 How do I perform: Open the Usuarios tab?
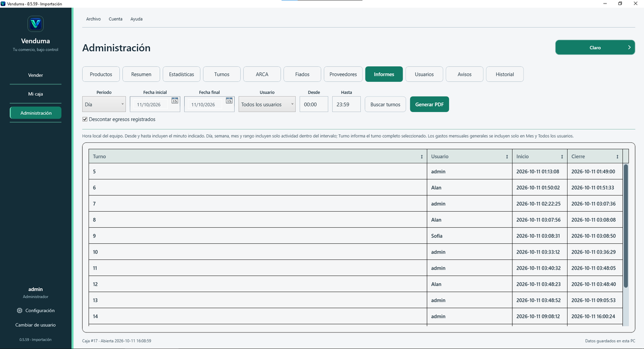click(424, 74)
